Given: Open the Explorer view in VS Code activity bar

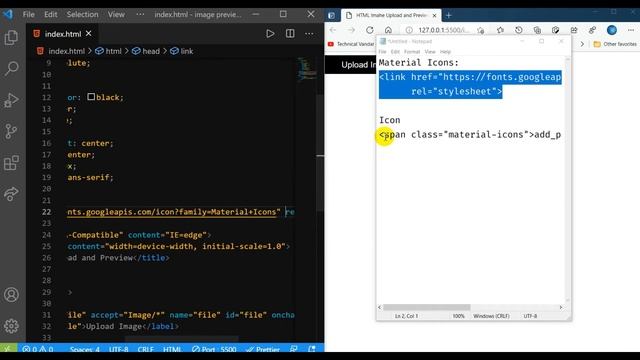Looking at the screenshot, I should pos(11,38).
